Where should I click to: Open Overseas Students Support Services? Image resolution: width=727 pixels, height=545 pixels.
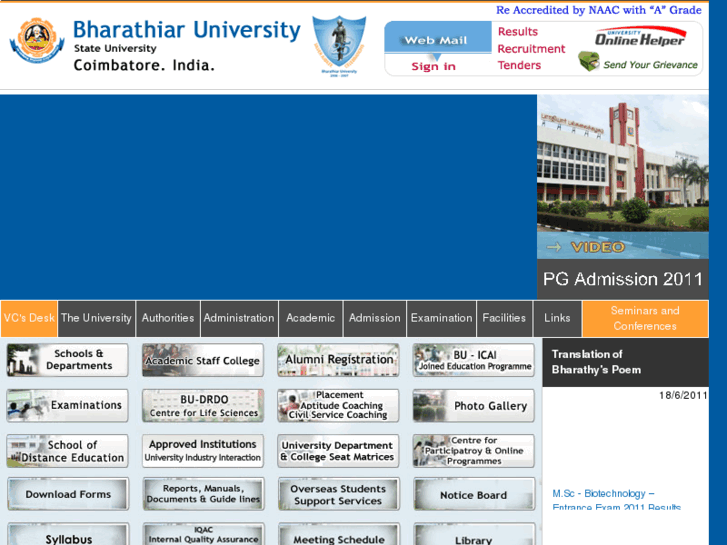click(x=338, y=494)
